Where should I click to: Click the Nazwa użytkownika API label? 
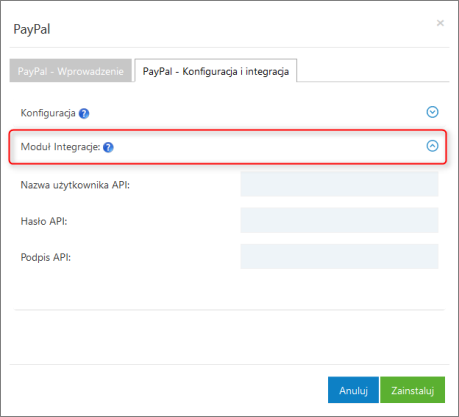tap(75, 185)
